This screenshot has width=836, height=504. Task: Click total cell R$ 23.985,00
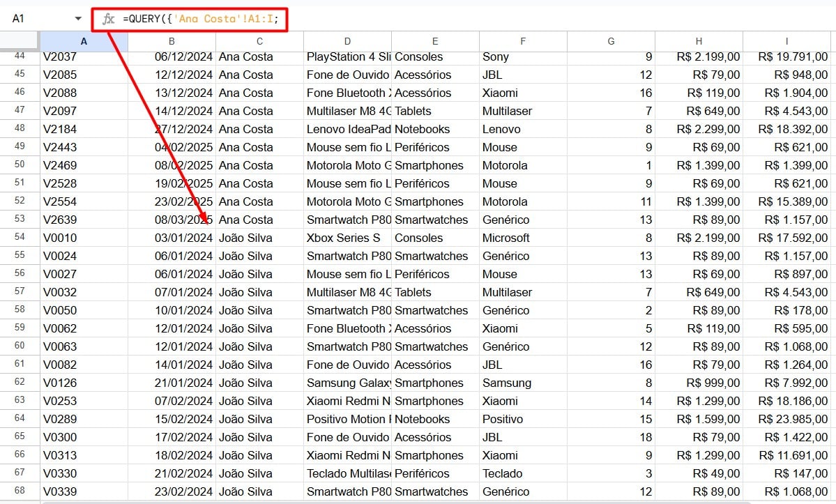787,419
